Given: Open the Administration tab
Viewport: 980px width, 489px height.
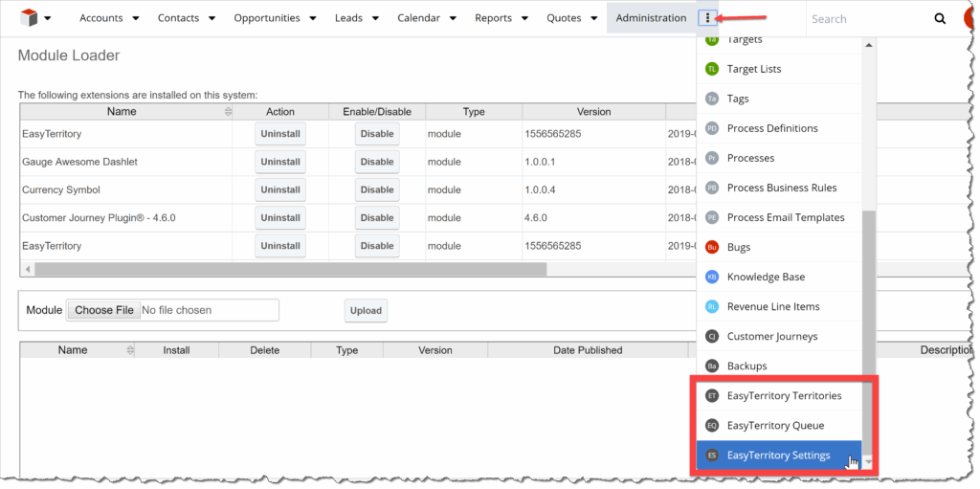Looking at the screenshot, I should 651,18.
